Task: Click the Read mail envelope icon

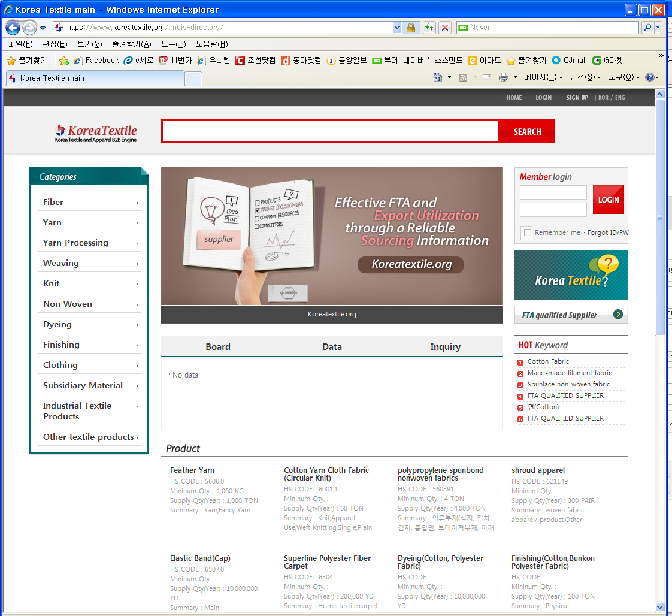Action: click(487, 77)
